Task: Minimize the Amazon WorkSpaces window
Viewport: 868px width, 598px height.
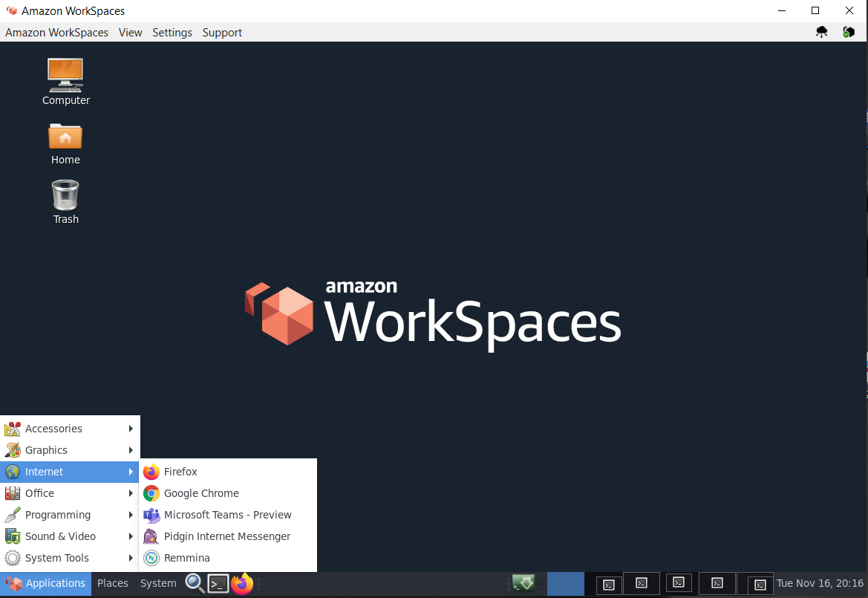Action: click(x=782, y=10)
